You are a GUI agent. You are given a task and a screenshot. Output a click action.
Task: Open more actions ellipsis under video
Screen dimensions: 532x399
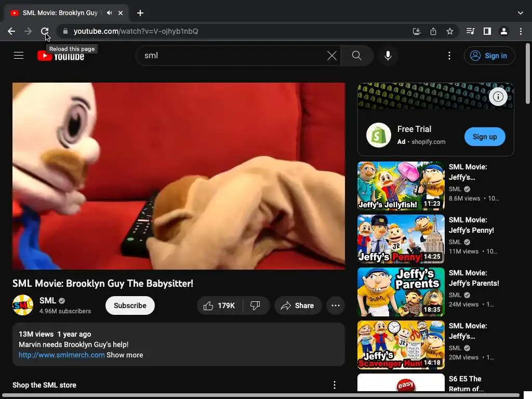[336, 305]
